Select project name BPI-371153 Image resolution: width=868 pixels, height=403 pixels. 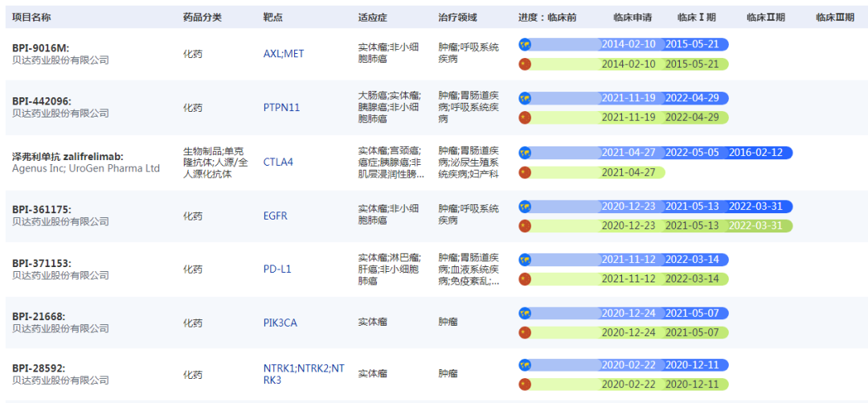(42, 263)
